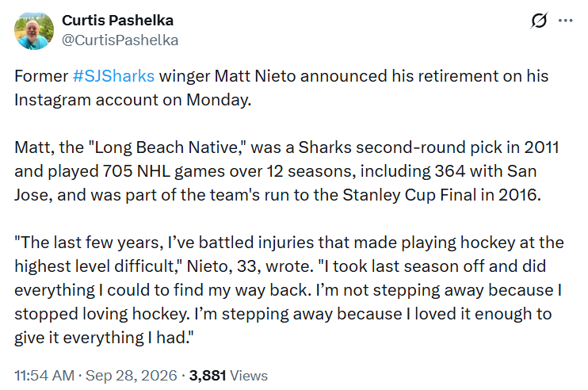Click the Sep 28, 2026 date
Image resolution: width=588 pixels, height=390 pixels.
coord(132,376)
